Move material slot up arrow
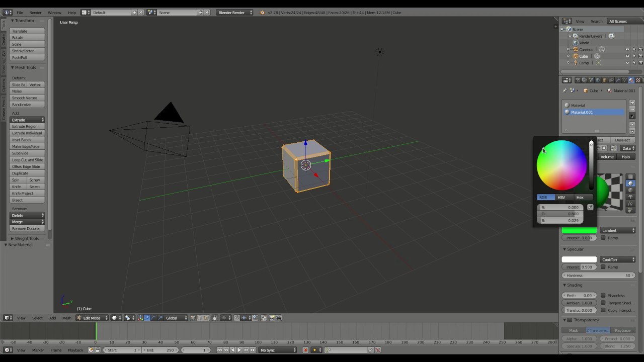This screenshot has height=362, width=644. tap(632, 125)
